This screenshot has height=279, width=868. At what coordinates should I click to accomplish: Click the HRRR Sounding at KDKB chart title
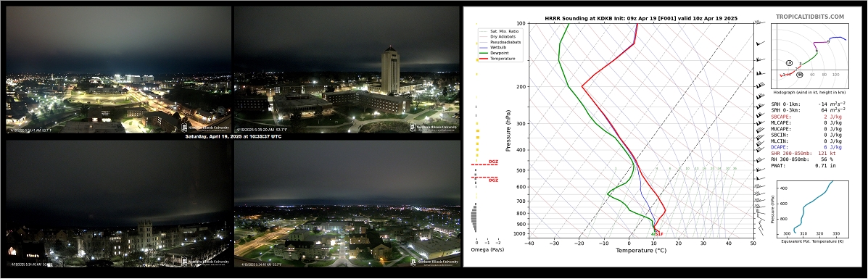641,18
